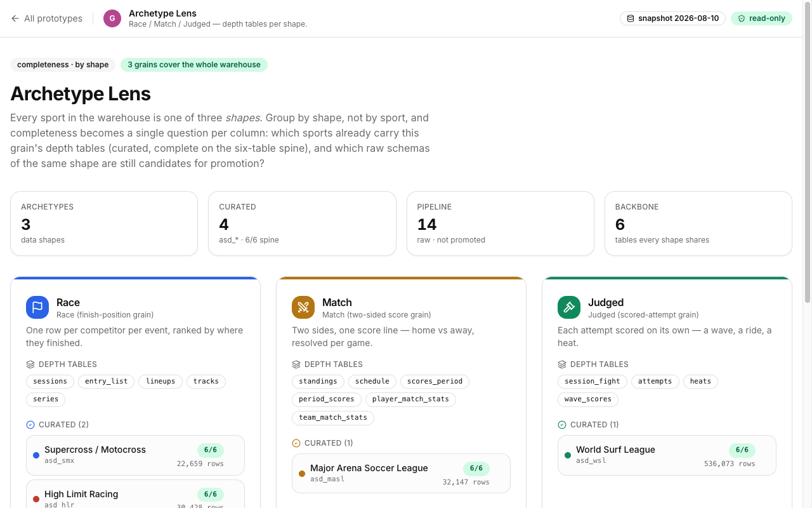Click the page's vertical scrollbar

click(807, 152)
